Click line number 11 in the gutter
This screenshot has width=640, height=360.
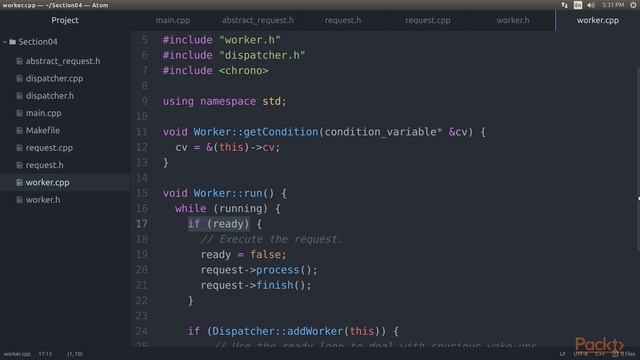(x=142, y=132)
